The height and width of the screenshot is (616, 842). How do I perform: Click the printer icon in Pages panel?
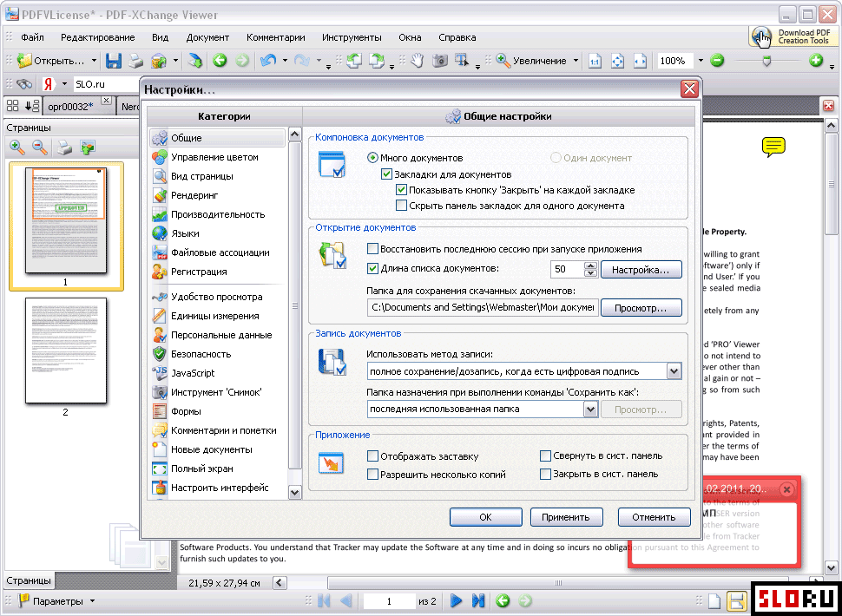(64, 147)
